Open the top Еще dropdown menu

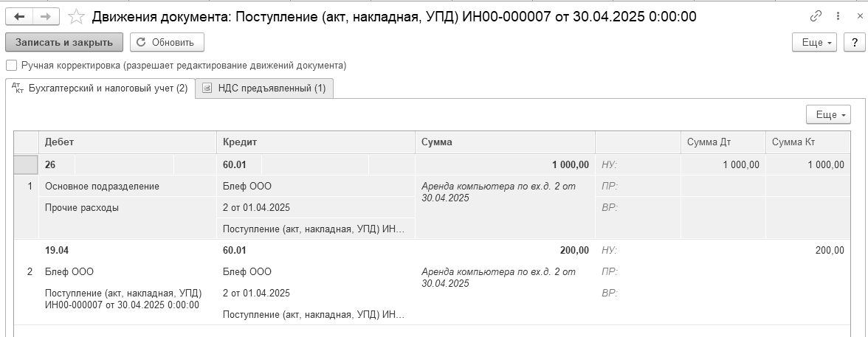pyautogui.click(x=816, y=43)
